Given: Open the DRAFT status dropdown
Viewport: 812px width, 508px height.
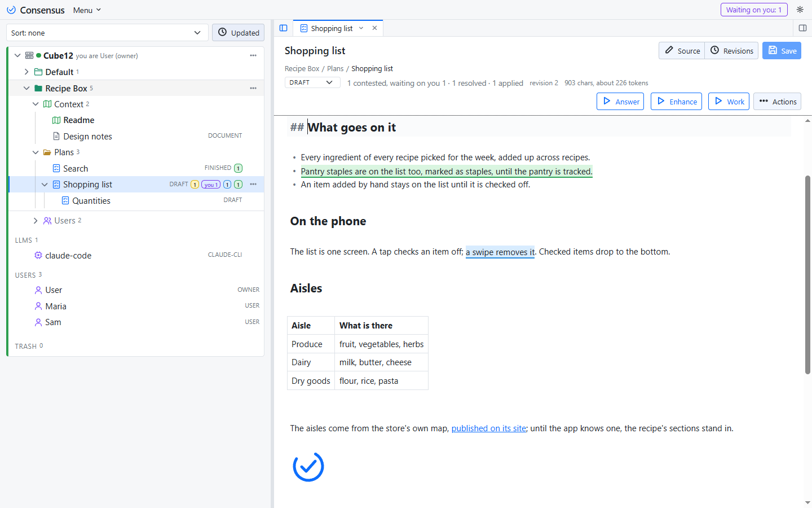Looking at the screenshot, I should pos(312,82).
